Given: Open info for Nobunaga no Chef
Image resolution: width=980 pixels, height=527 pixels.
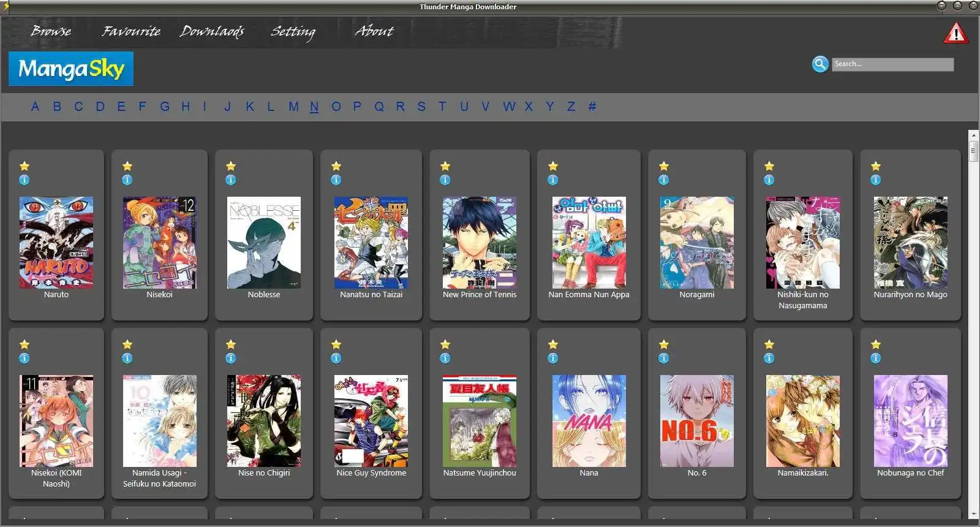Looking at the screenshot, I should pyautogui.click(x=876, y=358).
